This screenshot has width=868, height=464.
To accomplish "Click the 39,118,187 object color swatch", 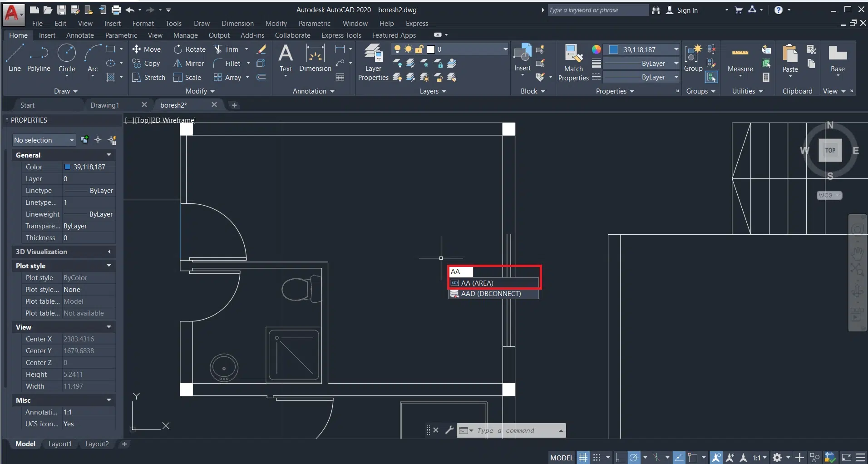I will pyautogui.click(x=614, y=49).
